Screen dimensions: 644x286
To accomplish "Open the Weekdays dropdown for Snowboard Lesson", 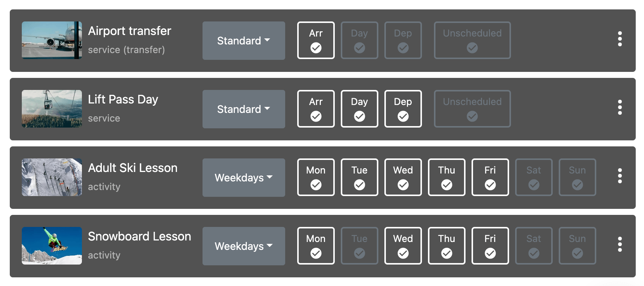I will [244, 246].
